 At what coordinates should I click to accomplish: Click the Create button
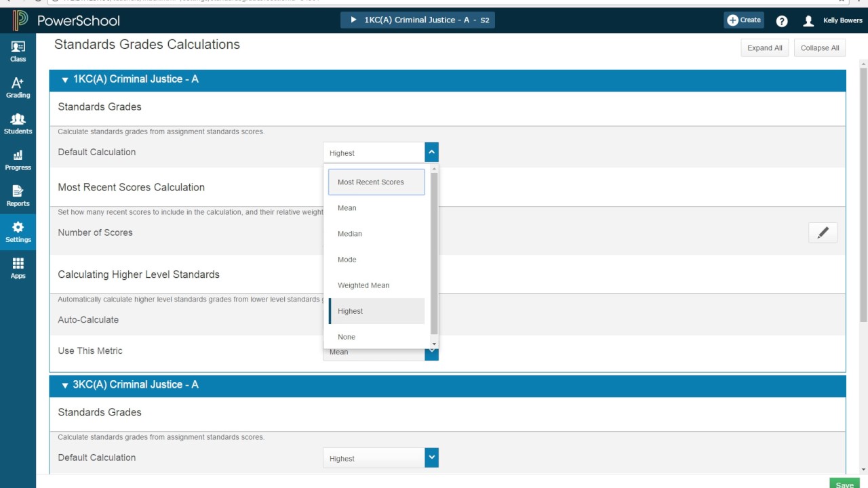coord(744,20)
